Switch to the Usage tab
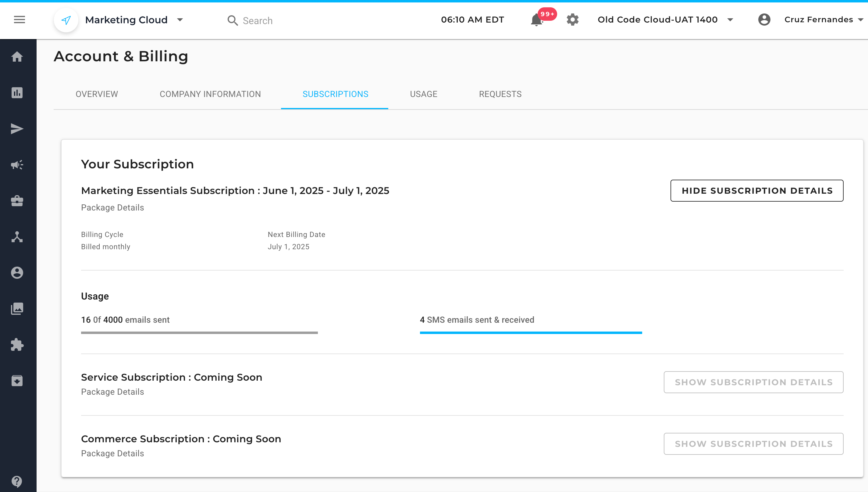The width and height of the screenshot is (868, 492). click(x=423, y=94)
